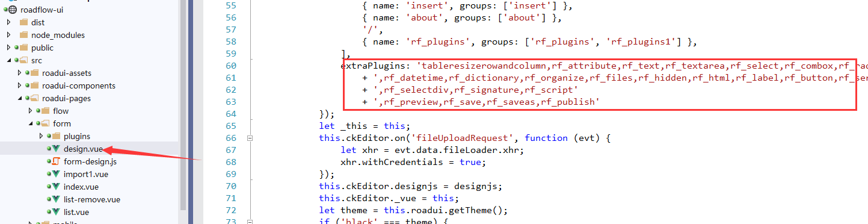Expand the dist folder arrow
Viewport: 868px width, 224px height.
point(8,22)
